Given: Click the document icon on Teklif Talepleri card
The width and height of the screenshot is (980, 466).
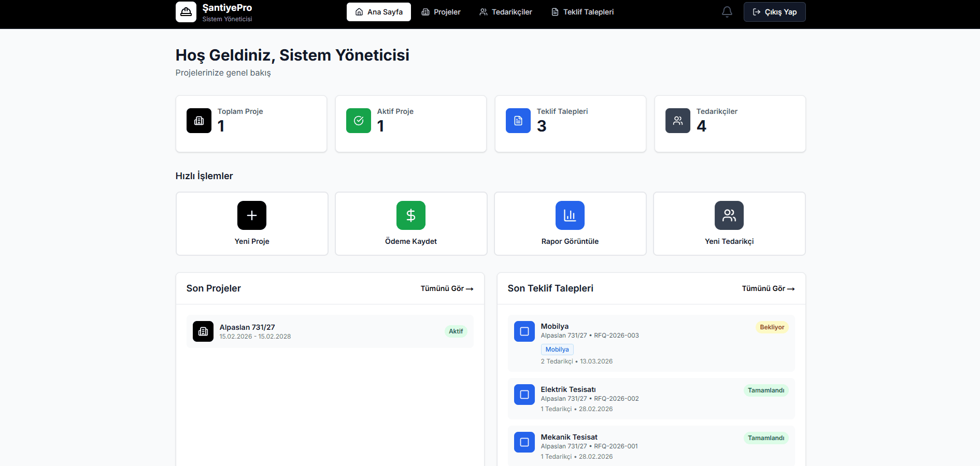Looking at the screenshot, I should [518, 121].
